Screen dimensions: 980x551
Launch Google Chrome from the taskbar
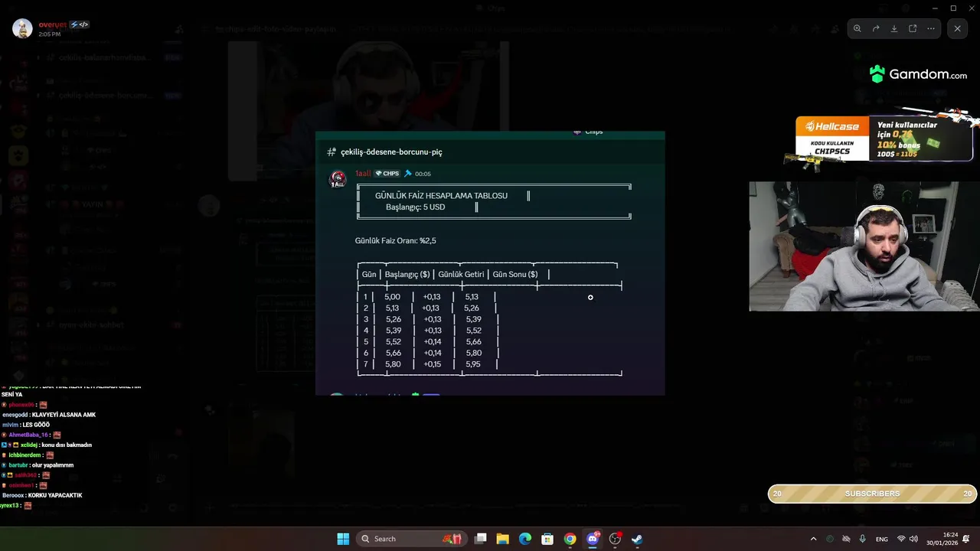click(570, 539)
